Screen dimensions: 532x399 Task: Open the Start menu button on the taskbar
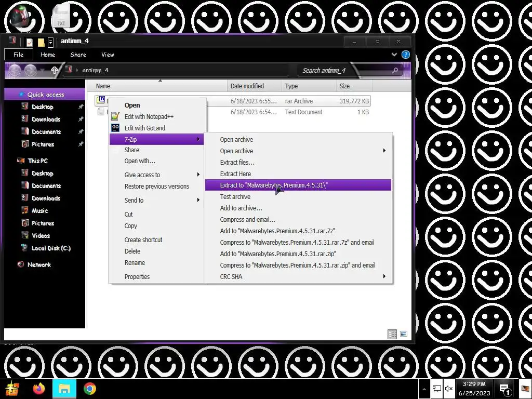pyautogui.click(x=13, y=389)
